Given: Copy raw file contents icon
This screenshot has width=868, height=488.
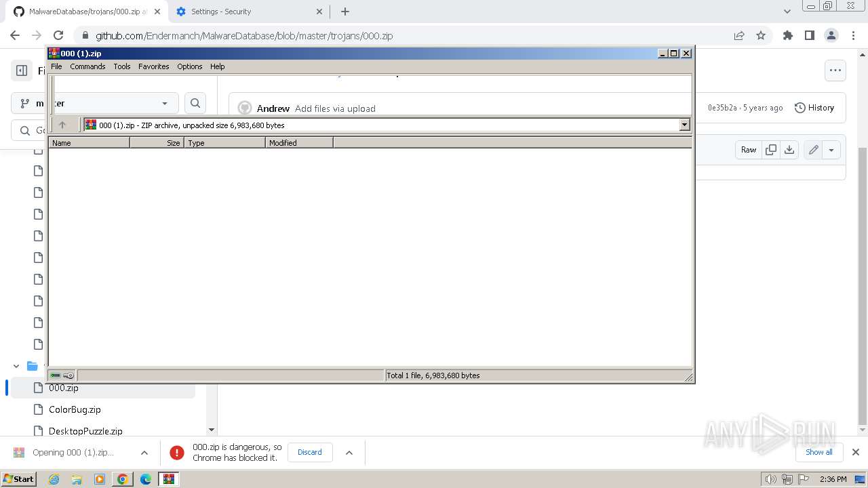Looking at the screenshot, I should coord(771,150).
